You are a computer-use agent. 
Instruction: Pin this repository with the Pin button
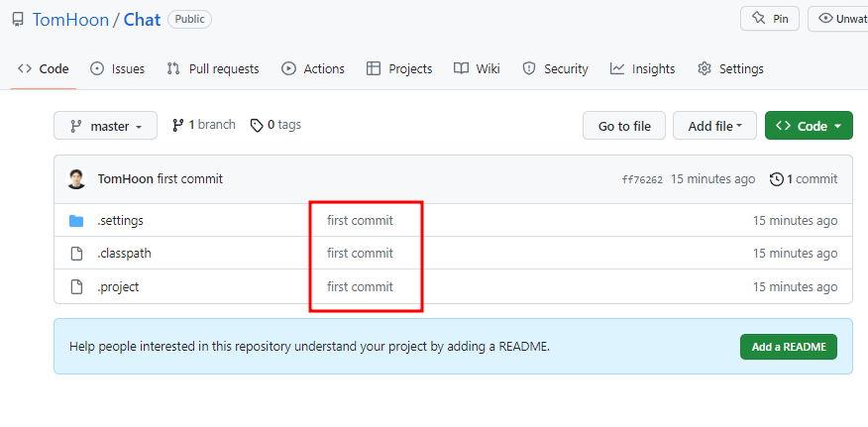tap(770, 19)
